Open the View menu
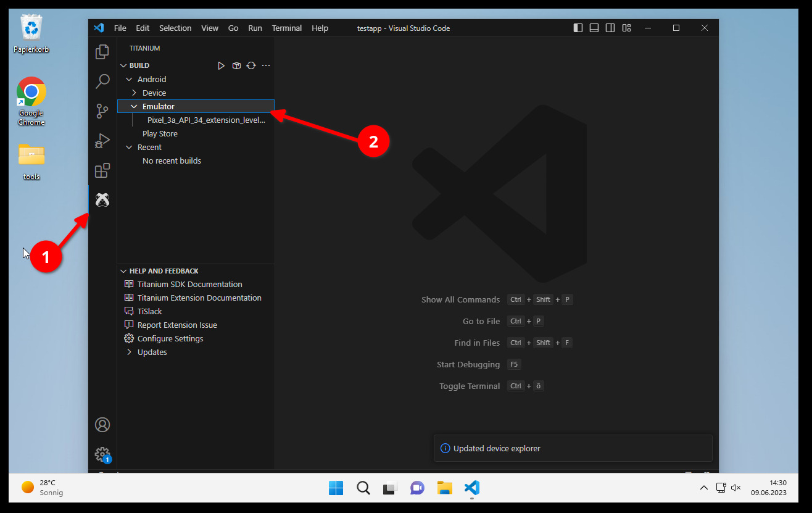This screenshot has height=513, width=812. 210,28
